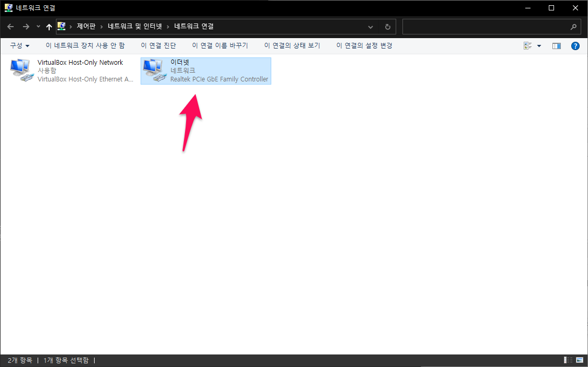Go up one level with up arrow

pyautogui.click(x=49, y=27)
